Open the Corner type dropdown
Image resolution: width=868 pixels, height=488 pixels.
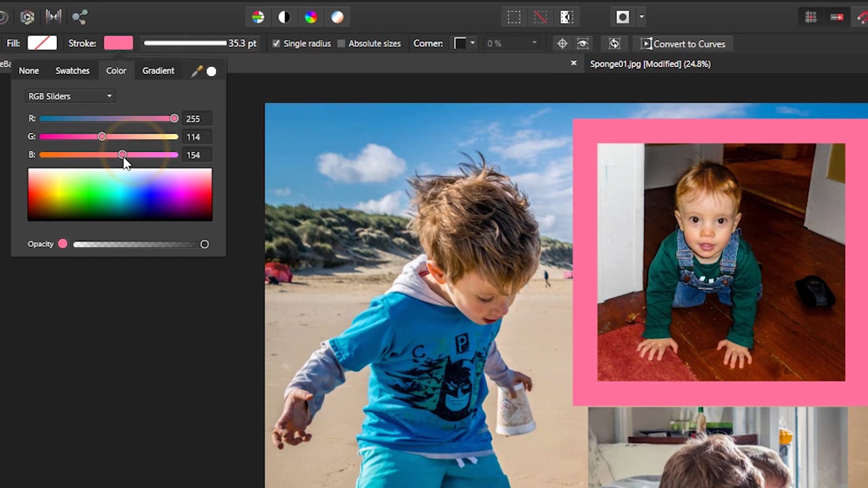pyautogui.click(x=465, y=43)
